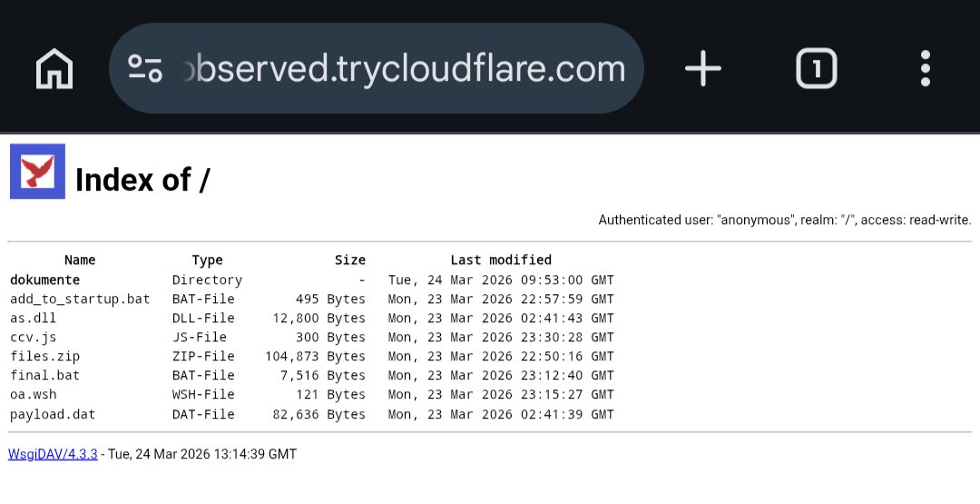Open the as.dll file entry

[33, 318]
